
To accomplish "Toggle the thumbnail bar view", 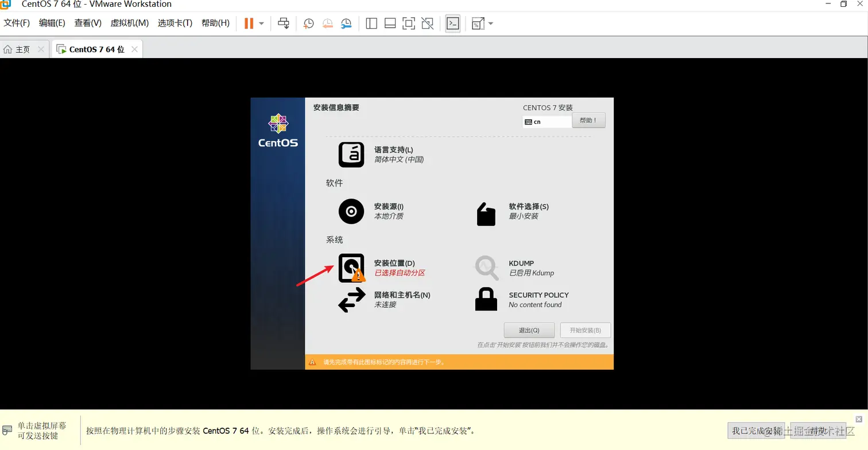I will (x=390, y=24).
